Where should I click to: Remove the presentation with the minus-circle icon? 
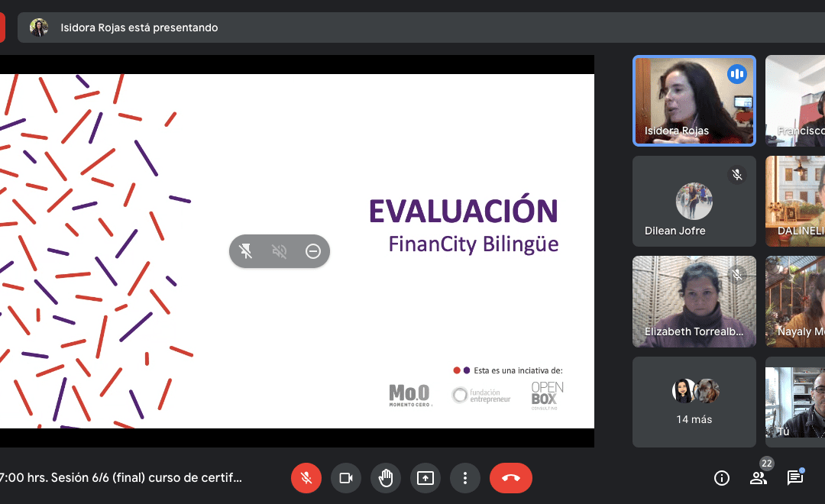point(313,251)
